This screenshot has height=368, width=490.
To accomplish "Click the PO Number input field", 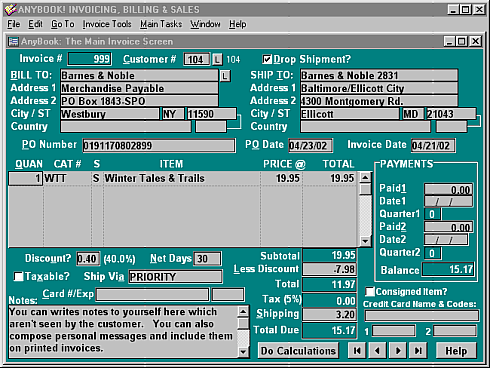I will (159, 146).
